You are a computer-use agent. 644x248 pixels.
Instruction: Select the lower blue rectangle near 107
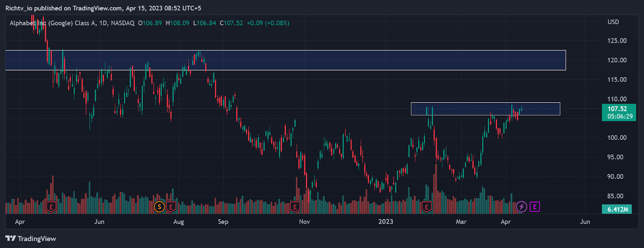point(485,109)
